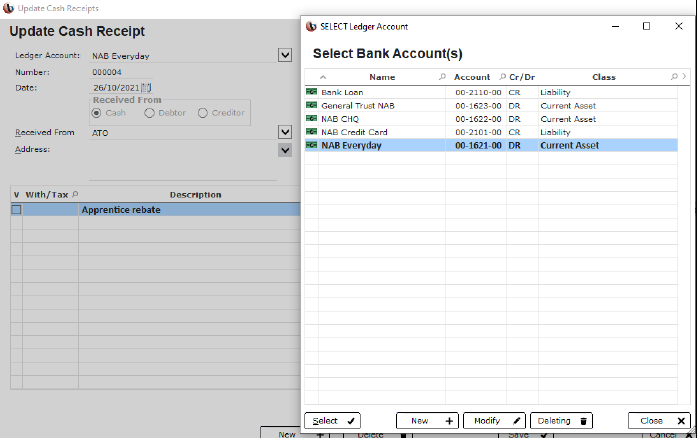Select the NAB Credit Card account name
Viewport: 697px width, 438px height.
[x=354, y=132]
